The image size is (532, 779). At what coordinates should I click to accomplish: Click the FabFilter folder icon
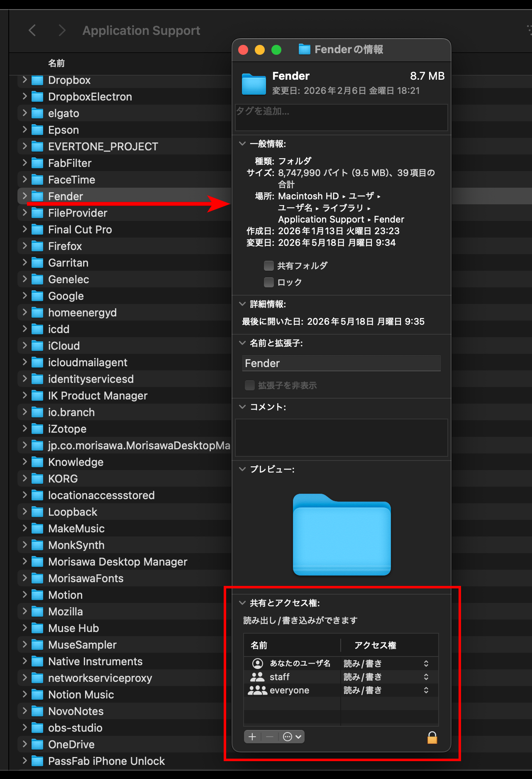click(x=37, y=163)
